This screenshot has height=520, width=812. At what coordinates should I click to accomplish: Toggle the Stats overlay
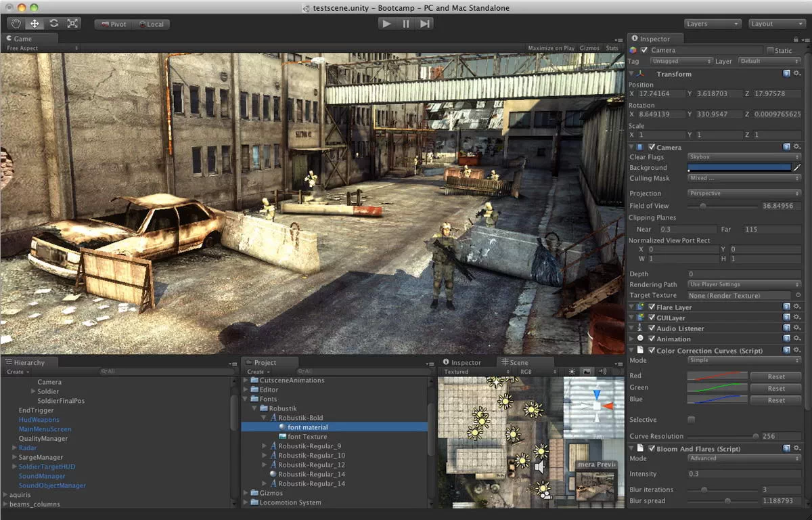[x=612, y=48]
